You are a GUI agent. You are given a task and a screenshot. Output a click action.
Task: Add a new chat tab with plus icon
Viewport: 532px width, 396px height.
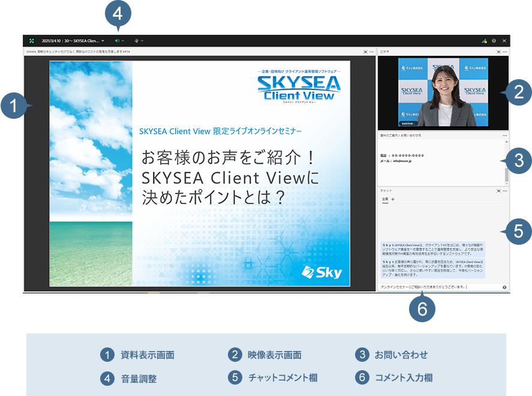tap(393, 200)
